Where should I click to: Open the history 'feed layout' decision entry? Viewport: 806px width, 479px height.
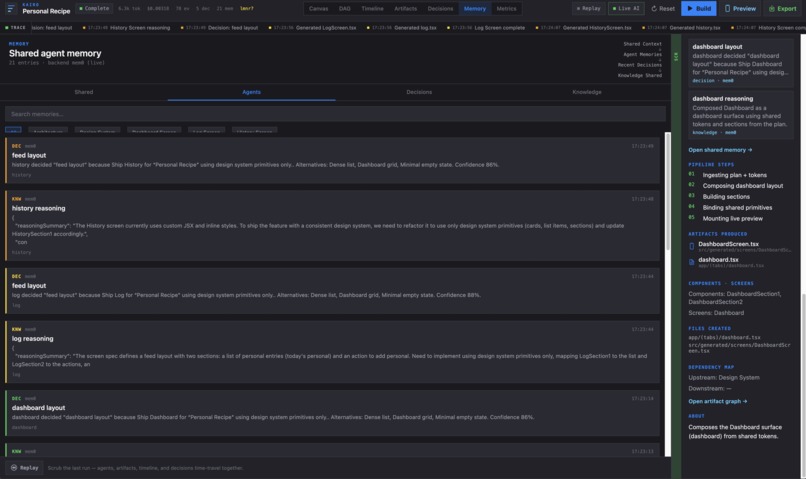(333, 160)
